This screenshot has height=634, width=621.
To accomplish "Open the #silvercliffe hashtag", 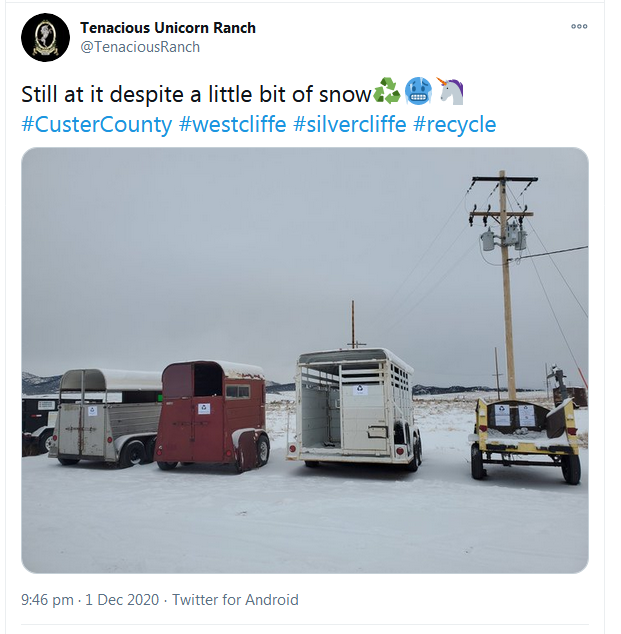I will pyautogui.click(x=350, y=124).
